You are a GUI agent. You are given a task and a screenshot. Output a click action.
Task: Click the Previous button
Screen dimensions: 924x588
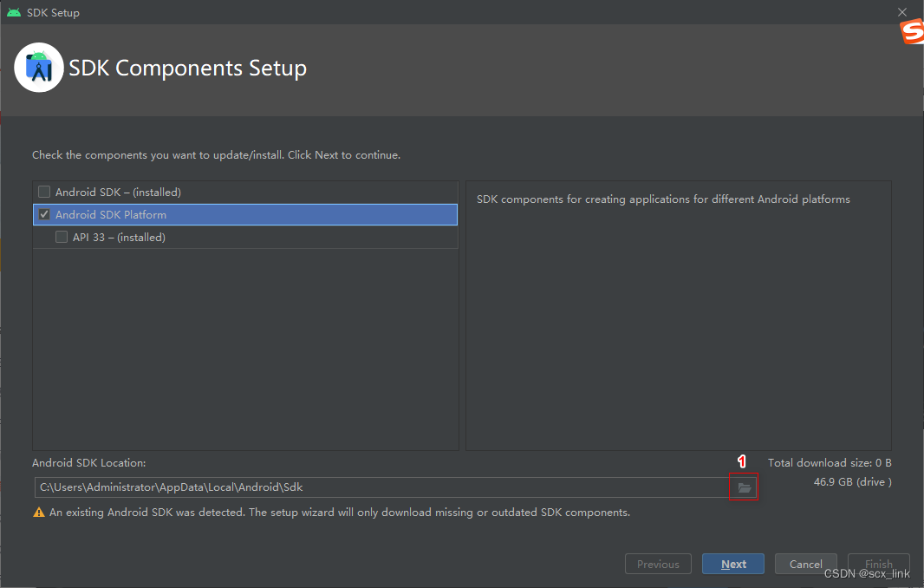tap(658, 564)
